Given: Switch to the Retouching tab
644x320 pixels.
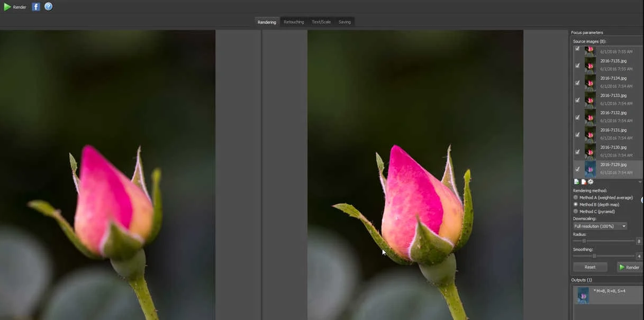Looking at the screenshot, I should (294, 22).
